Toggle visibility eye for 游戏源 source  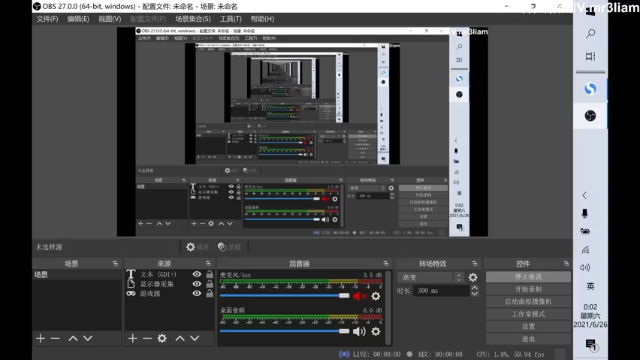pyautogui.click(x=197, y=293)
